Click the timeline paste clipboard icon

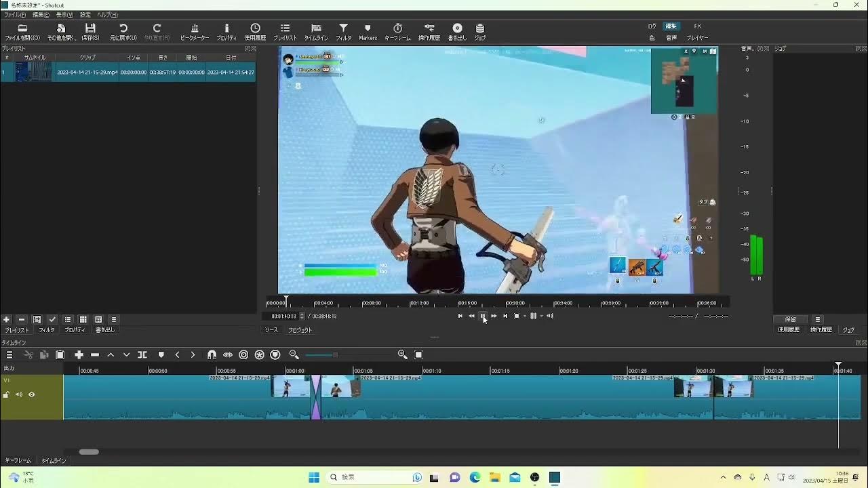60,354
